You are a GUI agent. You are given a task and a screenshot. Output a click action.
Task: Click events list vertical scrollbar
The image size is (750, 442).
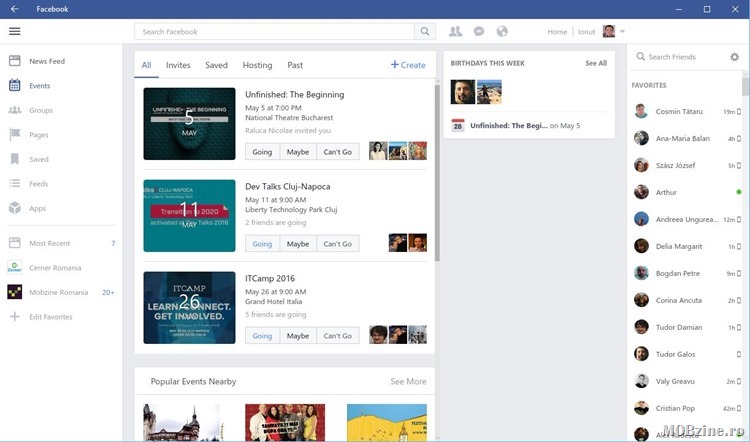click(437, 173)
